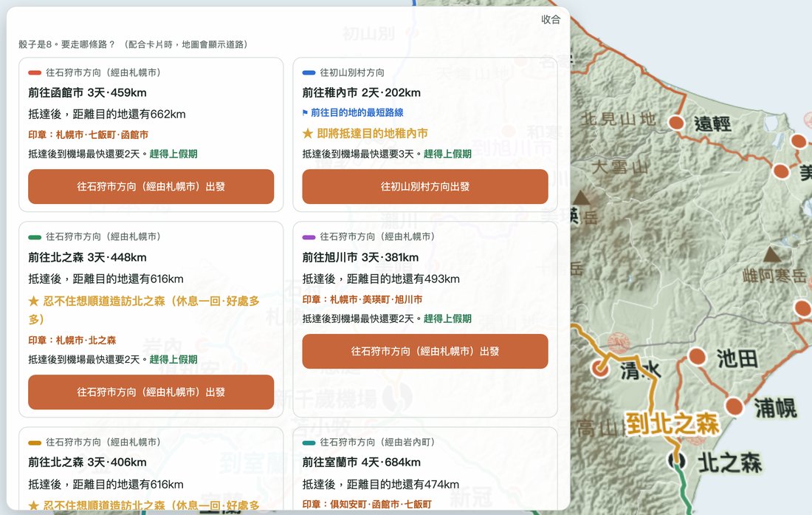
Task: Click the stamp list 札幌市·北之森
Action: (x=86, y=341)
